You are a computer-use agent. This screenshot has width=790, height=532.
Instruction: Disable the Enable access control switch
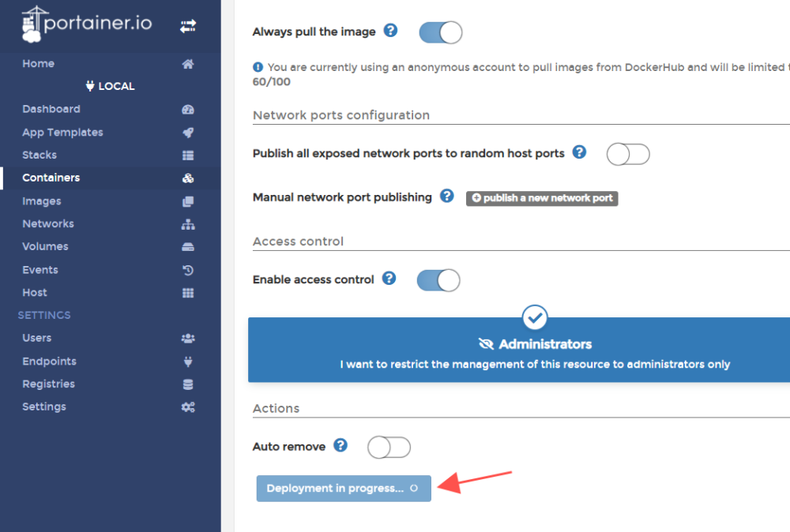point(438,280)
